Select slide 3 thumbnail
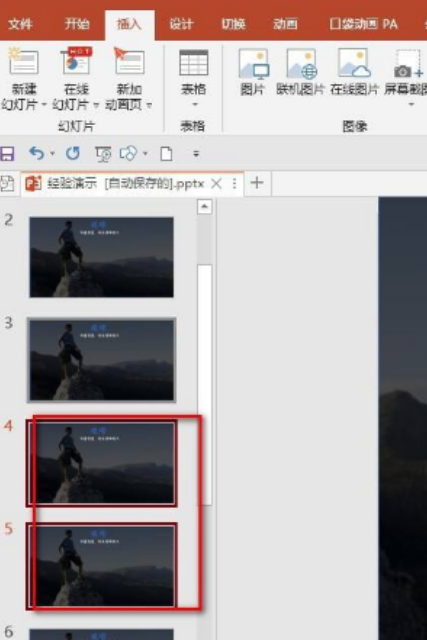The height and width of the screenshot is (640, 427). click(x=102, y=360)
